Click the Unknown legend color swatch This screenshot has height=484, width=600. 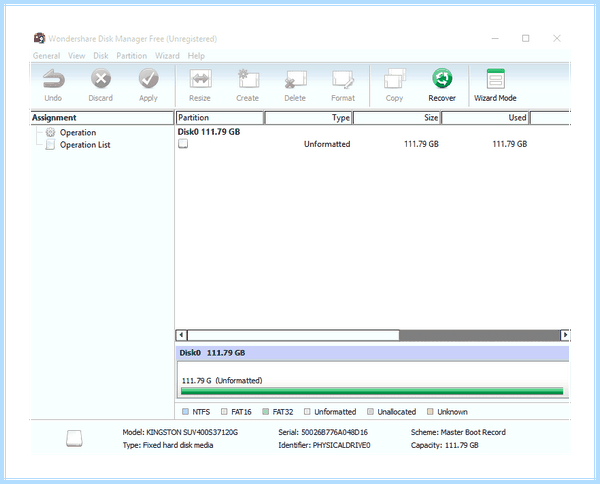coord(430,412)
